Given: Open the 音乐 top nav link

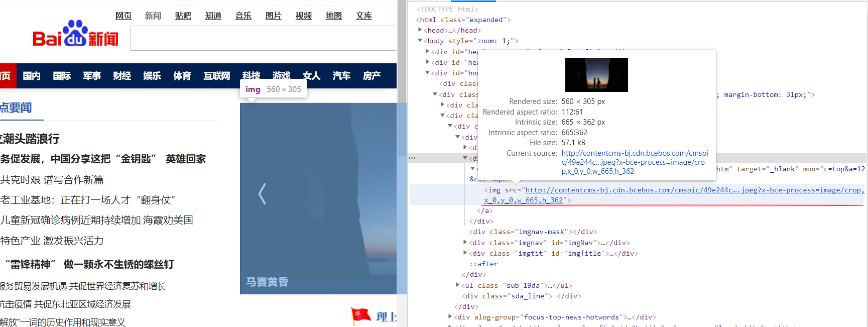Looking at the screenshot, I should coord(243,16).
